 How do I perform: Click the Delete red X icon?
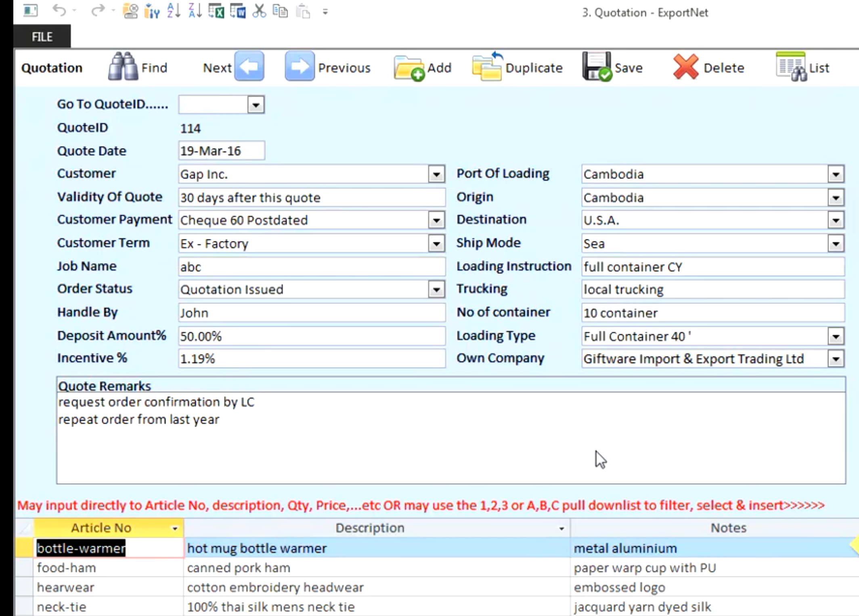685,67
